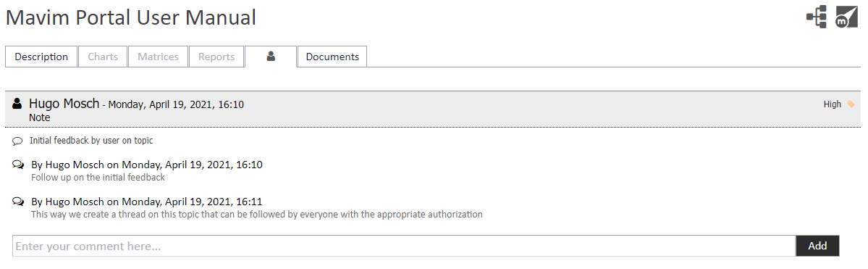Click the orange priority tag icon next to High
Viewport: 868px width, 269px height.
tap(851, 104)
